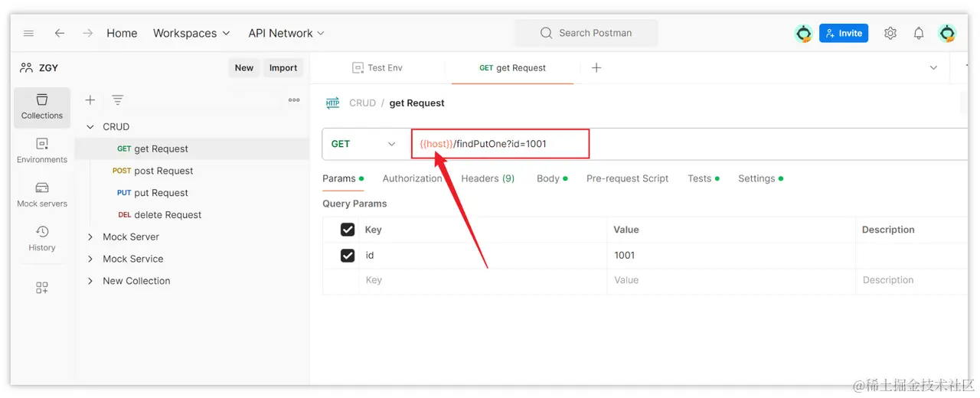This screenshot has width=980, height=398.
Task: Open the GET method dropdown
Action: pyautogui.click(x=364, y=144)
